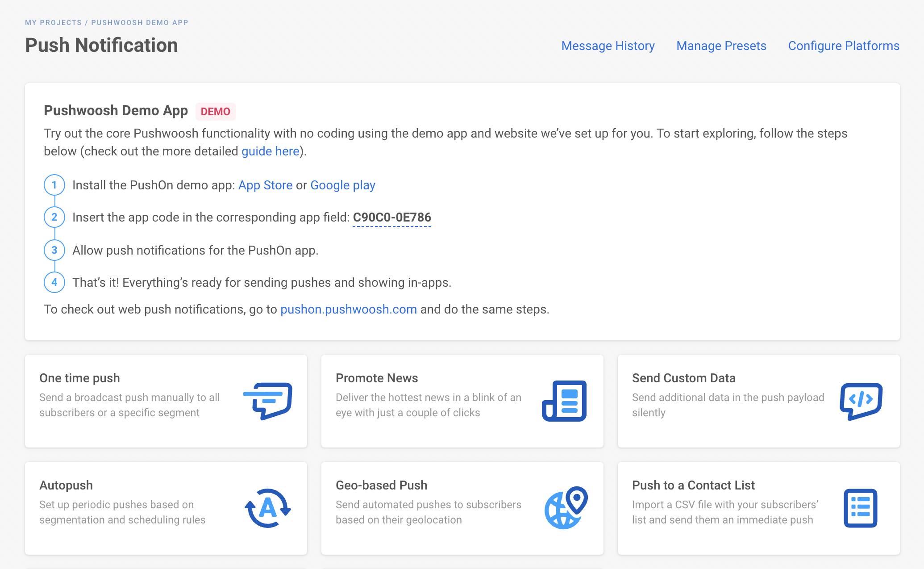Select the Autopush card title
Screen dimensions: 924x569
[66, 485]
